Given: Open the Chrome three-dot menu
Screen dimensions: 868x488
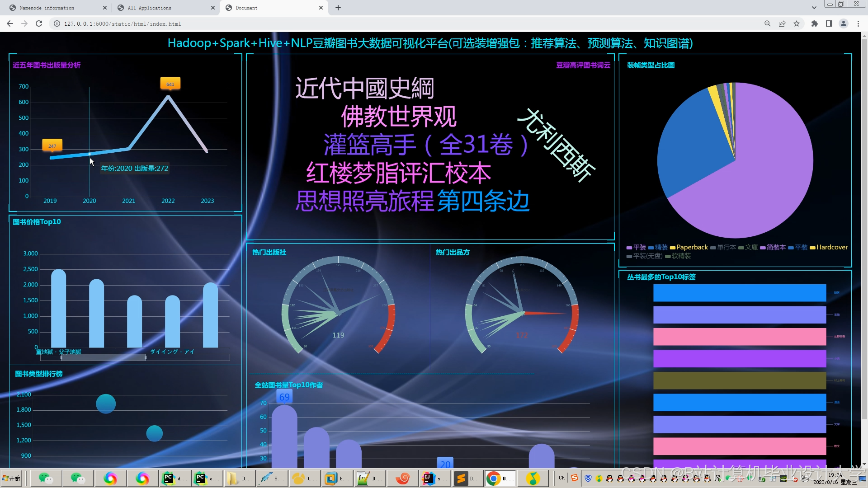Looking at the screenshot, I should point(859,23).
